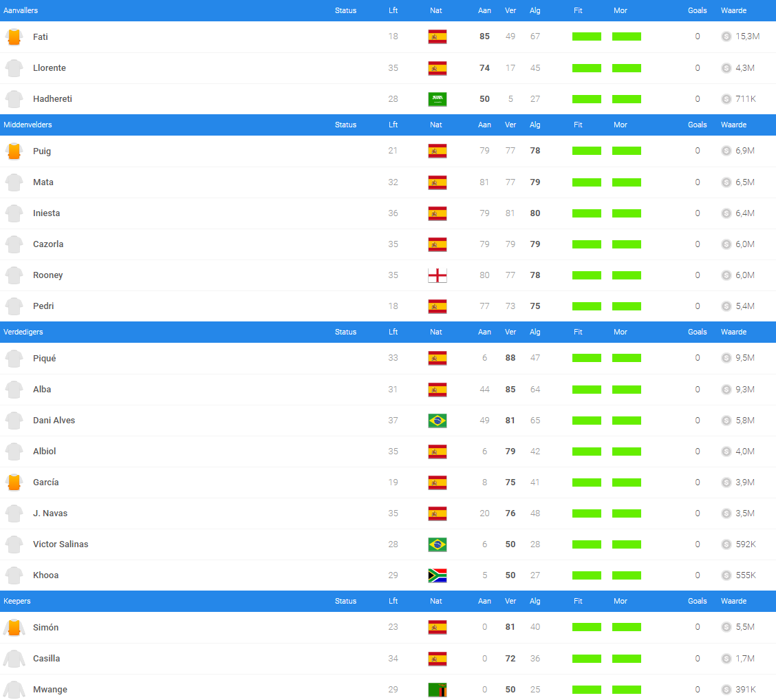
Task: Click the grey shirt icon beside Llorente
Action: point(14,68)
